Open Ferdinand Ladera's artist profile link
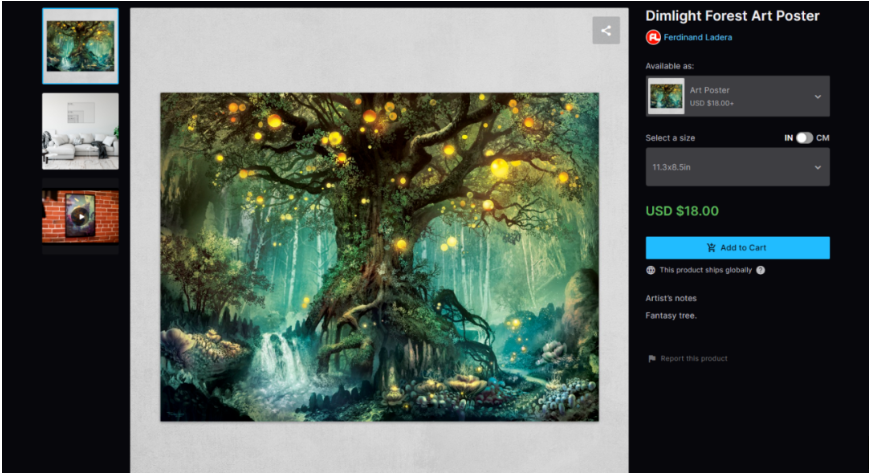 [698, 37]
